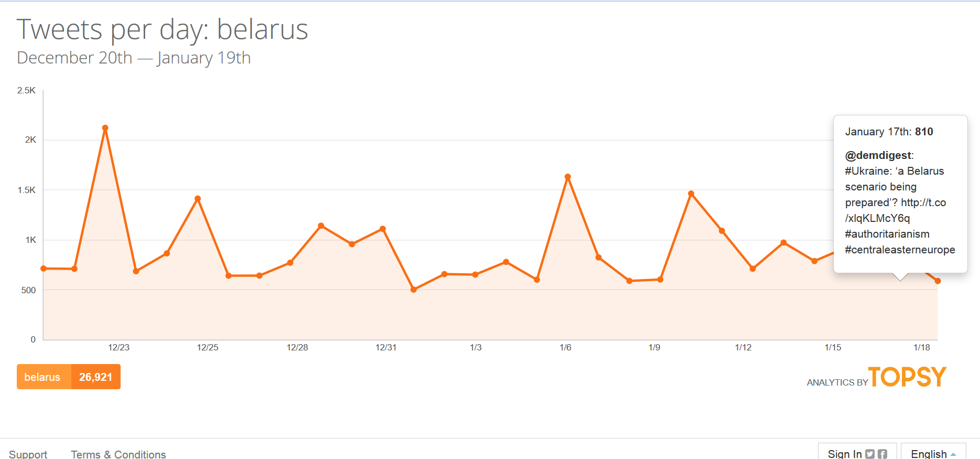Click the orange TOPSY logo
The width and height of the screenshot is (980, 459).
(907, 377)
